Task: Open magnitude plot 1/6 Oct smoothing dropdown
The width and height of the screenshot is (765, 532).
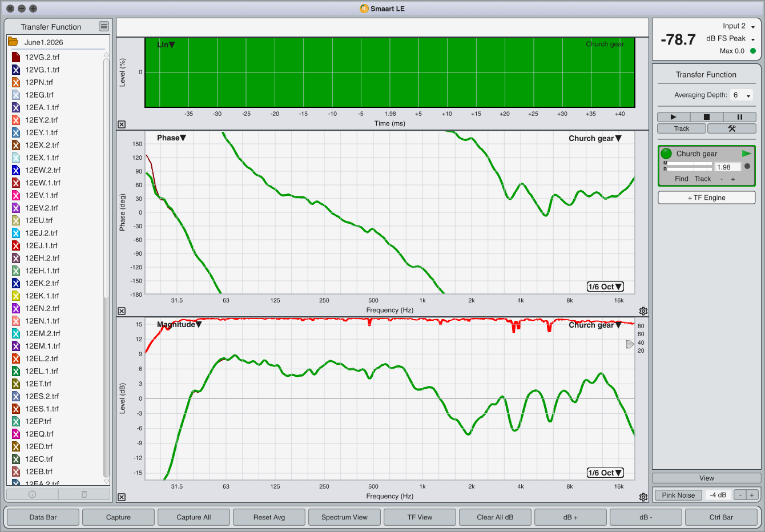Action: tap(605, 473)
